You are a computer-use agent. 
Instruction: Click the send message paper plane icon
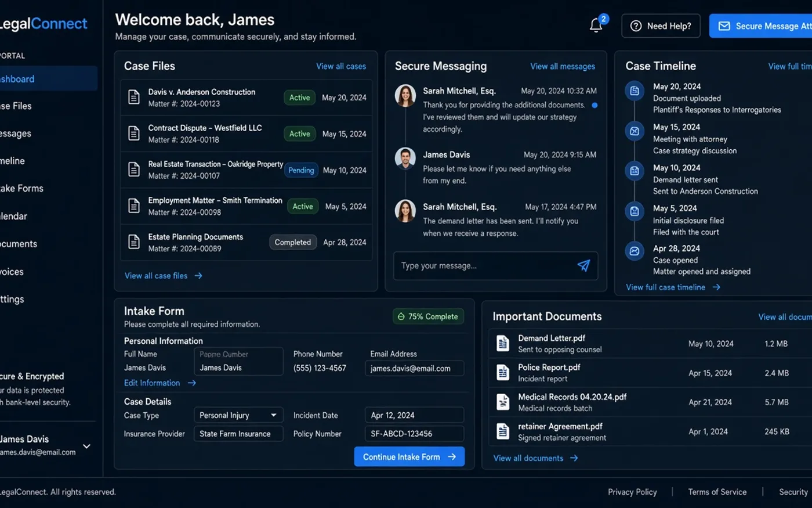(x=583, y=266)
